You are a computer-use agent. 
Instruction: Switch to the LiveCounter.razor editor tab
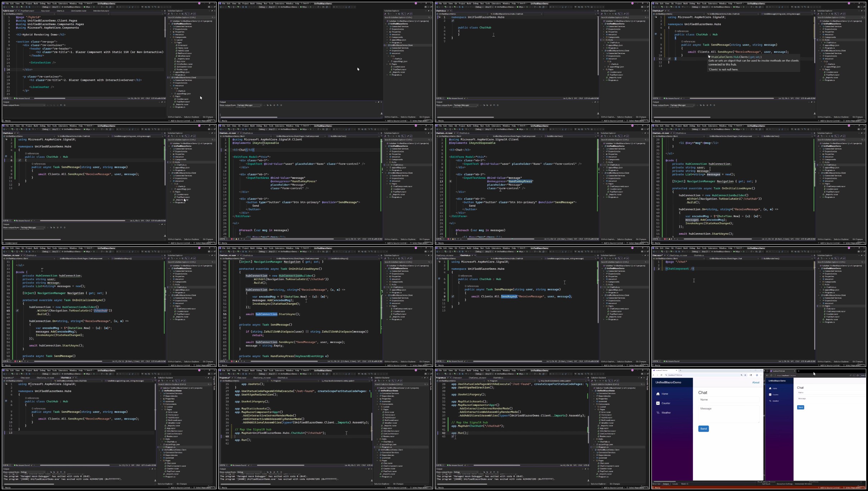coord(79,11)
